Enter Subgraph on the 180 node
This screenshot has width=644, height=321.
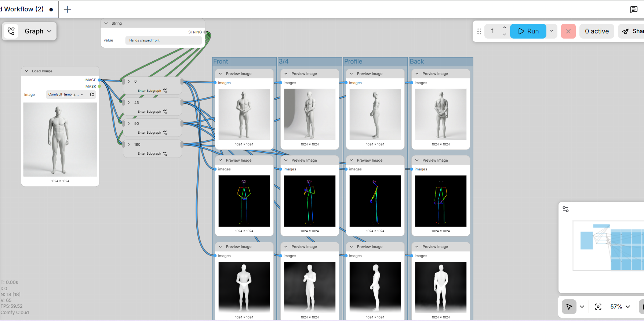tap(152, 154)
